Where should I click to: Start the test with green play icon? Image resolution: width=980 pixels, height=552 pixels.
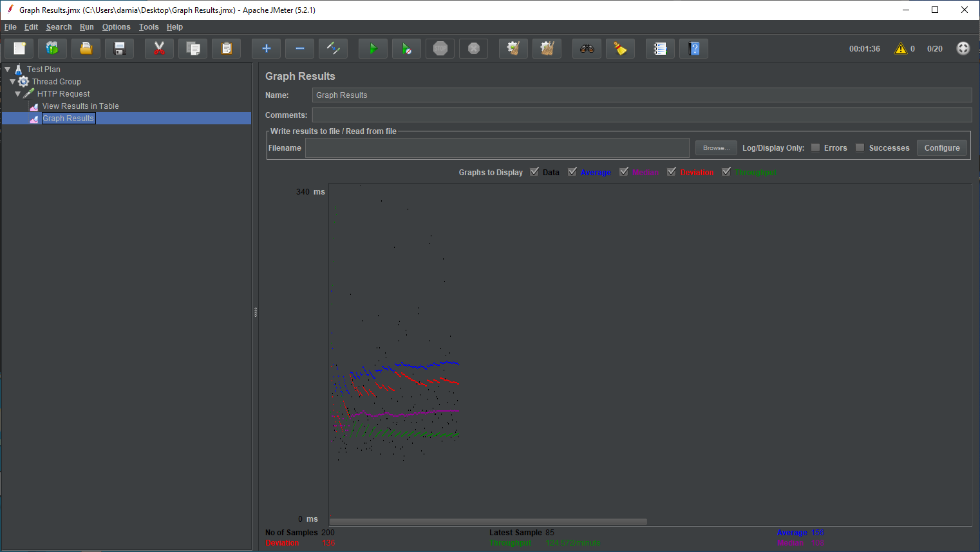click(373, 48)
